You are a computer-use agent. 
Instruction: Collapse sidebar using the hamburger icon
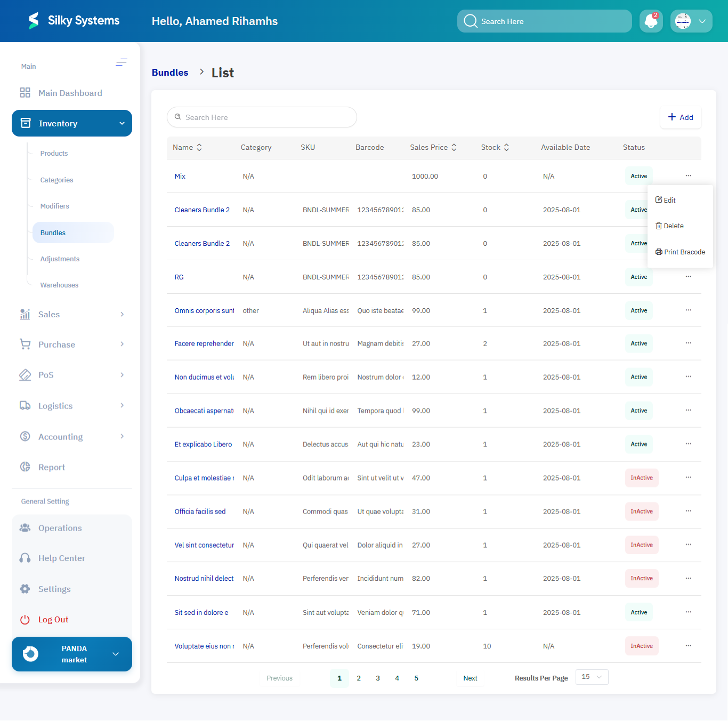point(122,62)
